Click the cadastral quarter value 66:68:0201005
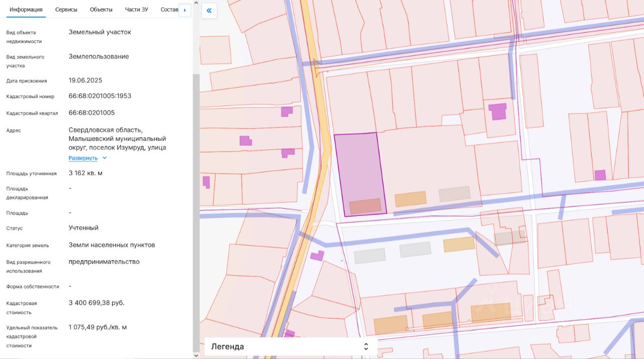The image size is (644, 359). [x=92, y=113]
